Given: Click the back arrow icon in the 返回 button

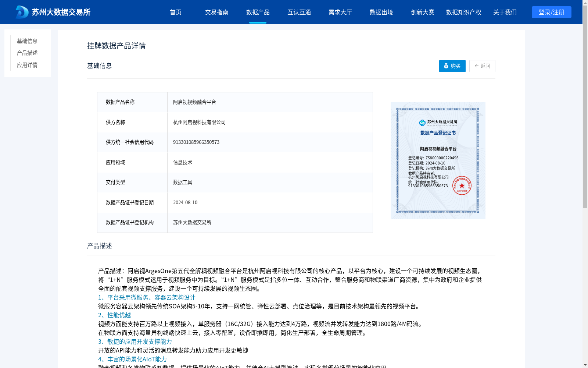Looking at the screenshot, I should 477,66.
